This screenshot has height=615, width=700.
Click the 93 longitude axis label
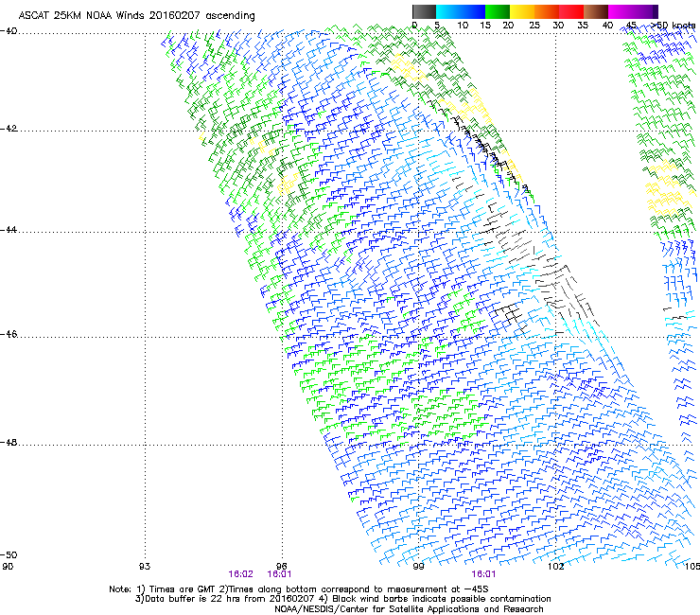[x=145, y=567]
